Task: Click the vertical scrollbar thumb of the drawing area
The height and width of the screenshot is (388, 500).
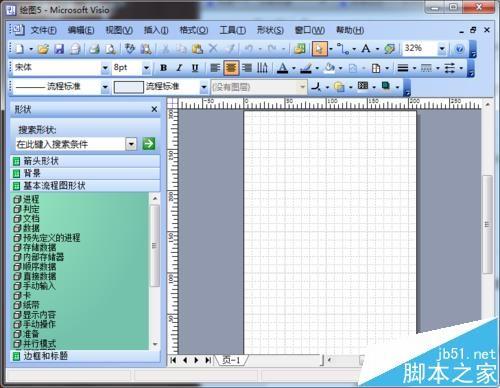Action: [x=487, y=224]
